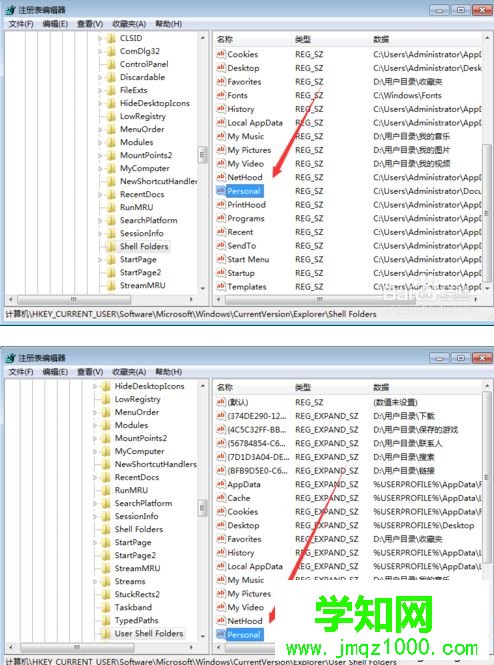Click the 数据 column header in the top window
Screen dimensions: 494x665
(x=381, y=39)
